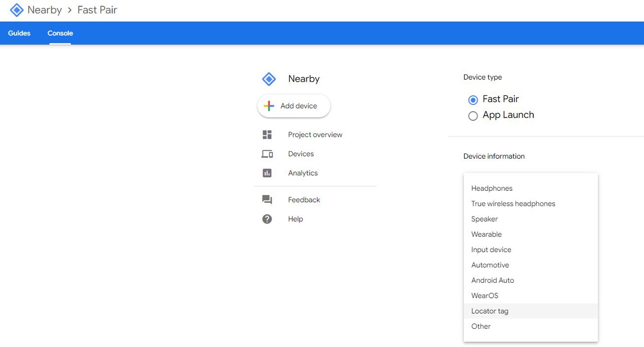
Task: Click the Devices icon in sidebar
Action: (267, 154)
